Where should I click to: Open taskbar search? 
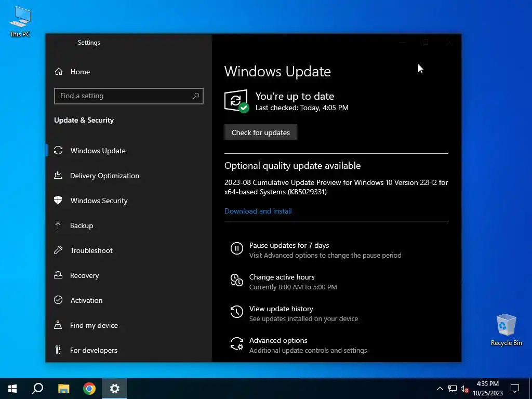click(37, 389)
